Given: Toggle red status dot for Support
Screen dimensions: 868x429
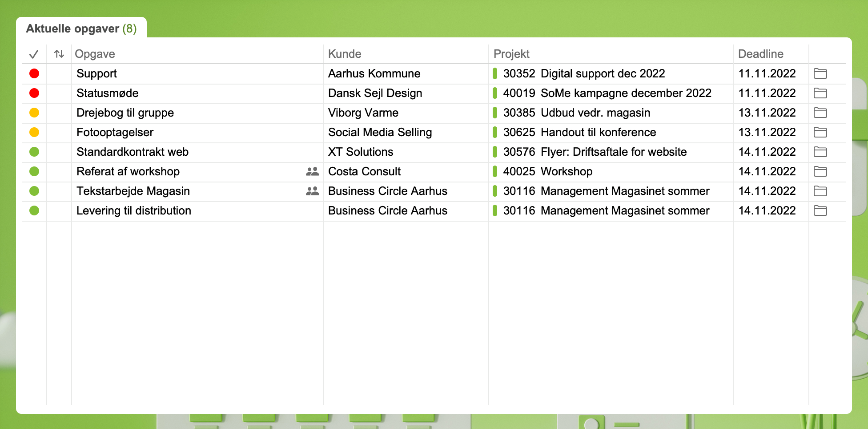Looking at the screenshot, I should coord(34,74).
